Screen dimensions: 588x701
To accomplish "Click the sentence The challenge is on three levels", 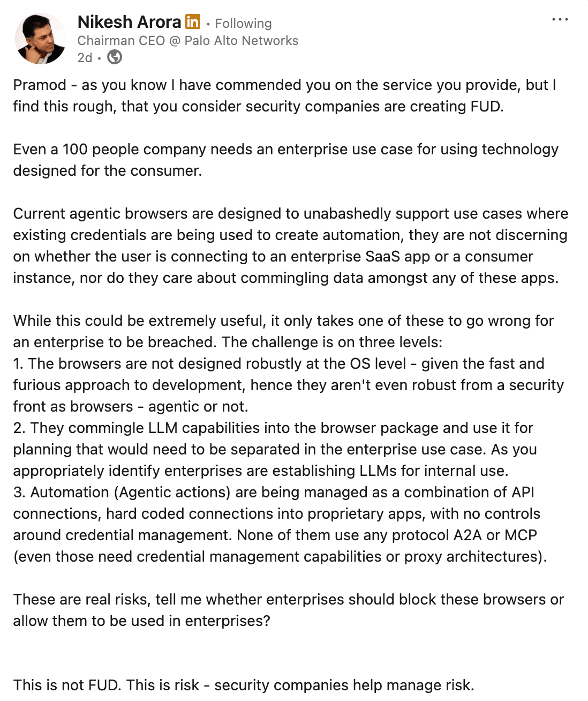I will tap(332, 342).
